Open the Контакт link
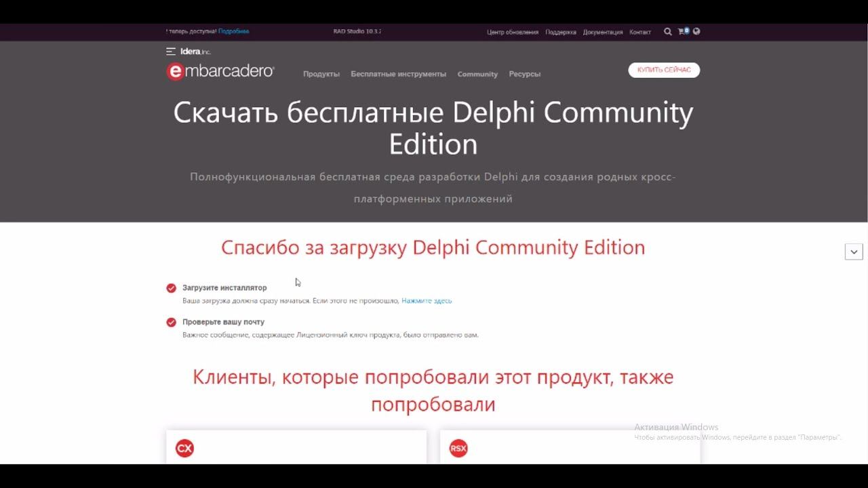Image resolution: width=868 pixels, height=488 pixels. tap(640, 32)
